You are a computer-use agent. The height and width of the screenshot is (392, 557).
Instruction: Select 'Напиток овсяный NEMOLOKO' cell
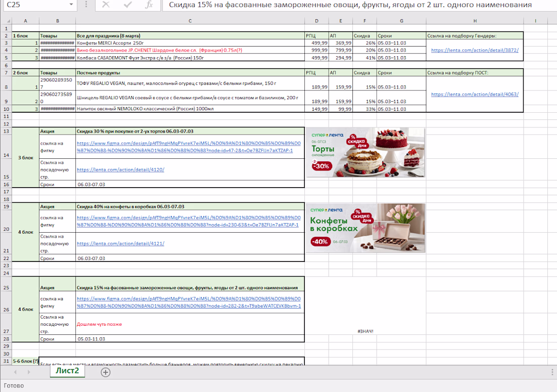coord(190,109)
